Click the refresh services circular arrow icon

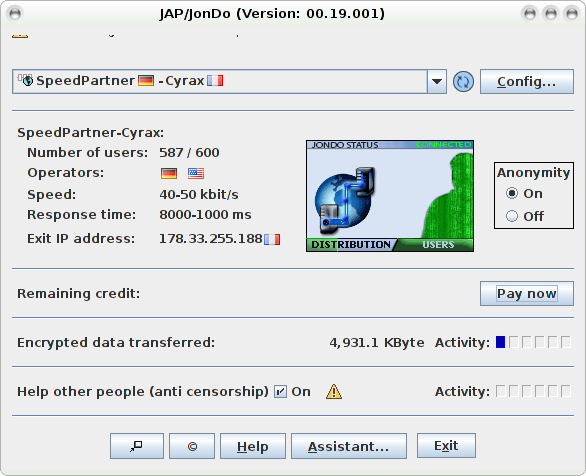pyautogui.click(x=463, y=81)
